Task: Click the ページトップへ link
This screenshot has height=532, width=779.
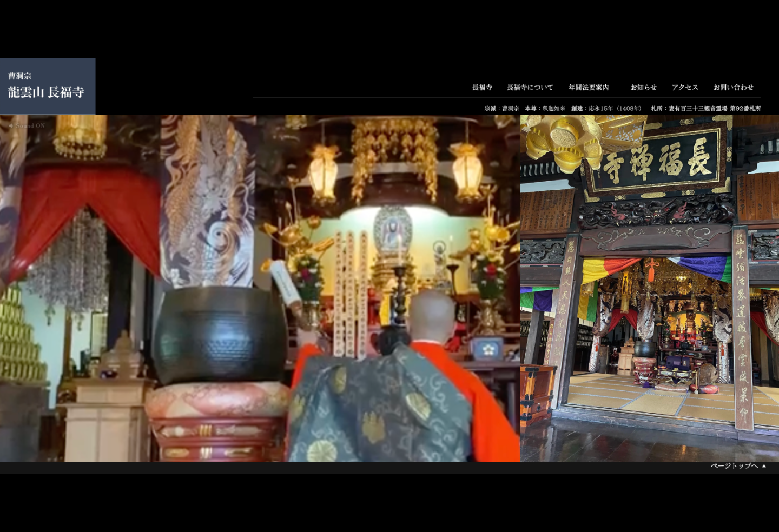Action: [734, 466]
